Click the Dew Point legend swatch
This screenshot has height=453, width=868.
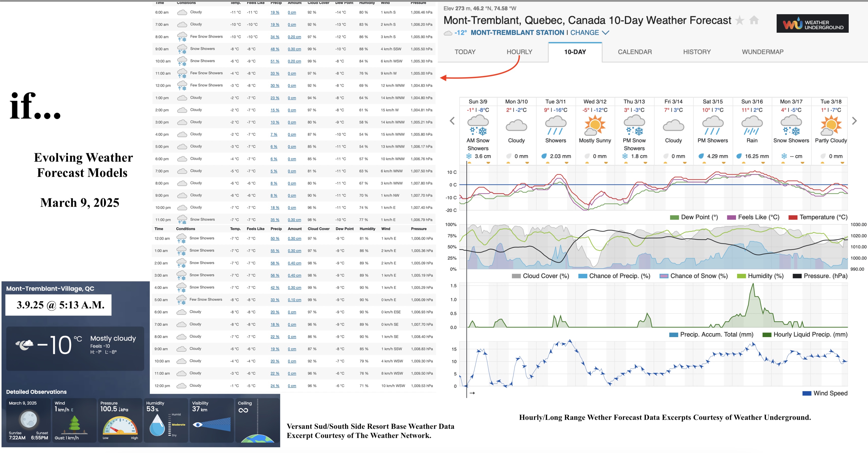click(x=674, y=217)
